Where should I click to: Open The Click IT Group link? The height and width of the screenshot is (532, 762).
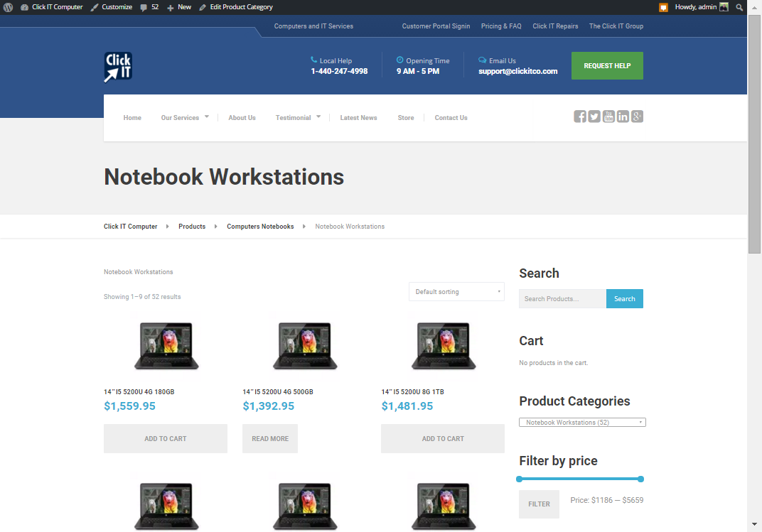[x=616, y=26]
